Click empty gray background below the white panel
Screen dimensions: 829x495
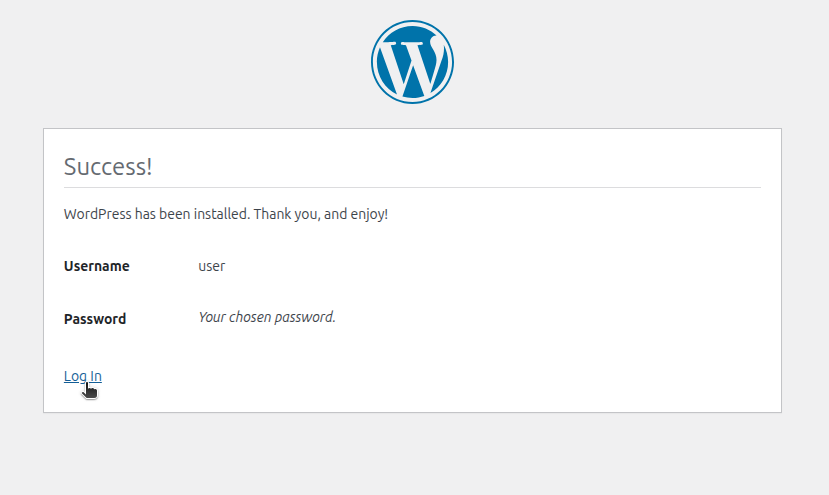coord(412,455)
